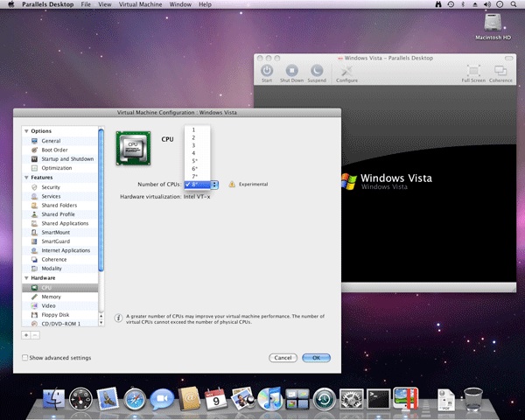Collapse the Hardware section triangle
This screenshot has width=525, height=420.
tap(26, 278)
